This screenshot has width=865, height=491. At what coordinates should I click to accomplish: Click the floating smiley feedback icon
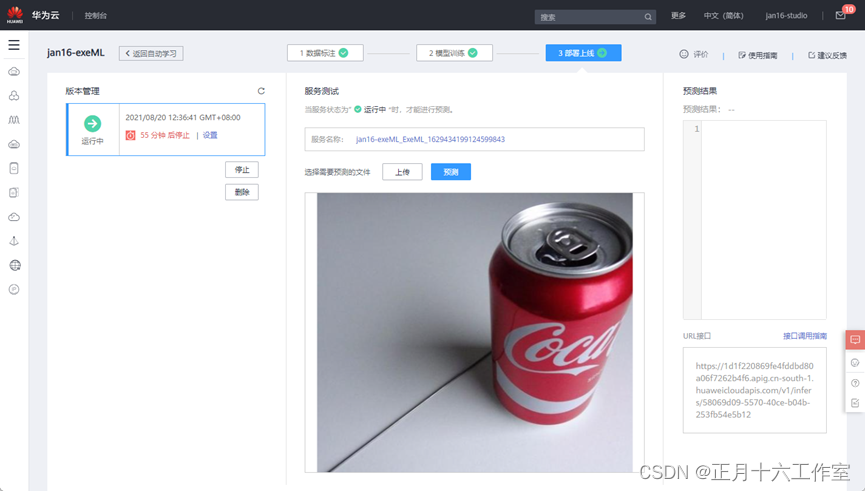(x=855, y=362)
